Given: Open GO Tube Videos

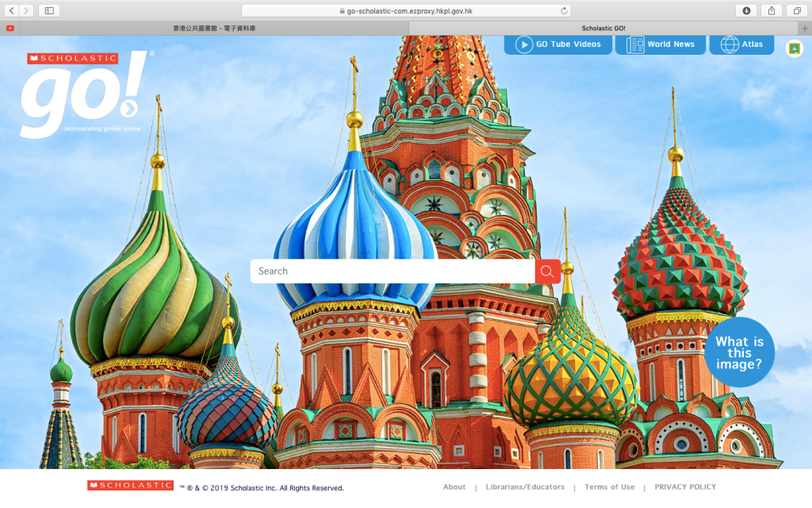Looking at the screenshot, I should tap(558, 44).
